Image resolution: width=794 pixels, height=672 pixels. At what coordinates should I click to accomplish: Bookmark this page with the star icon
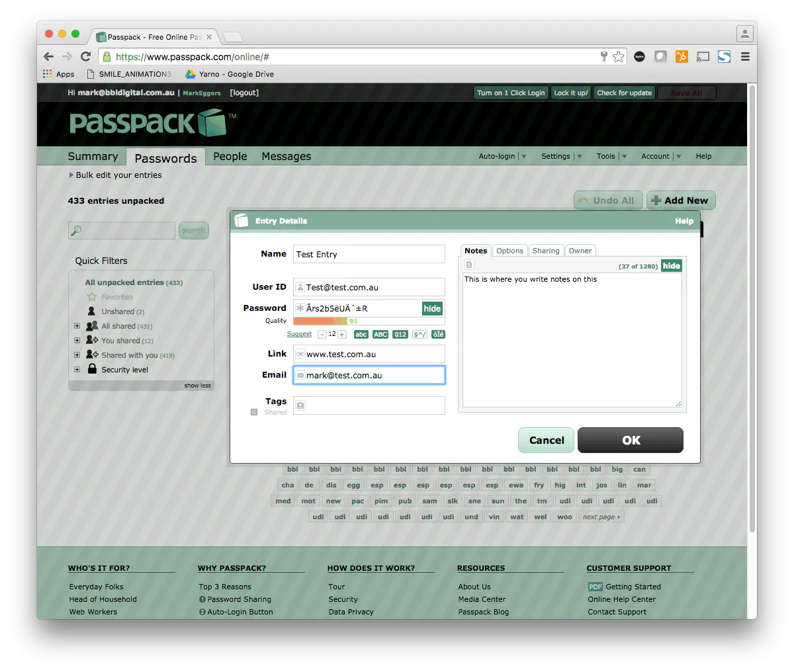(618, 57)
